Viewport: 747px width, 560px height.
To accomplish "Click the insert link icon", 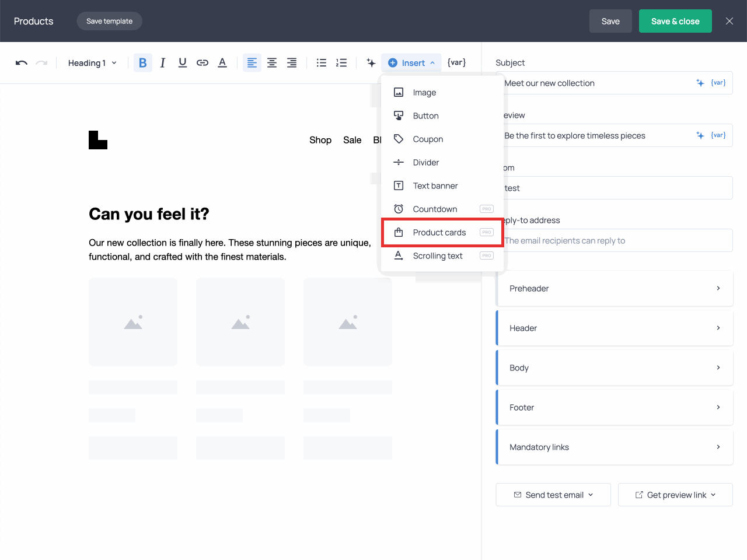I will pos(203,63).
